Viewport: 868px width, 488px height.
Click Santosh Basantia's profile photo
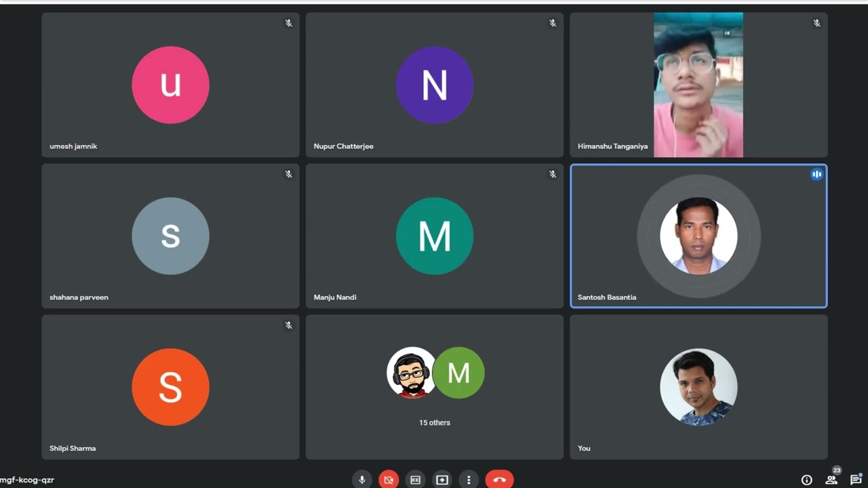[x=698, y=236]
